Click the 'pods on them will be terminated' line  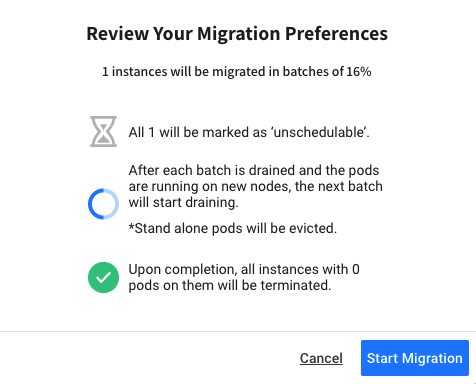230,285
